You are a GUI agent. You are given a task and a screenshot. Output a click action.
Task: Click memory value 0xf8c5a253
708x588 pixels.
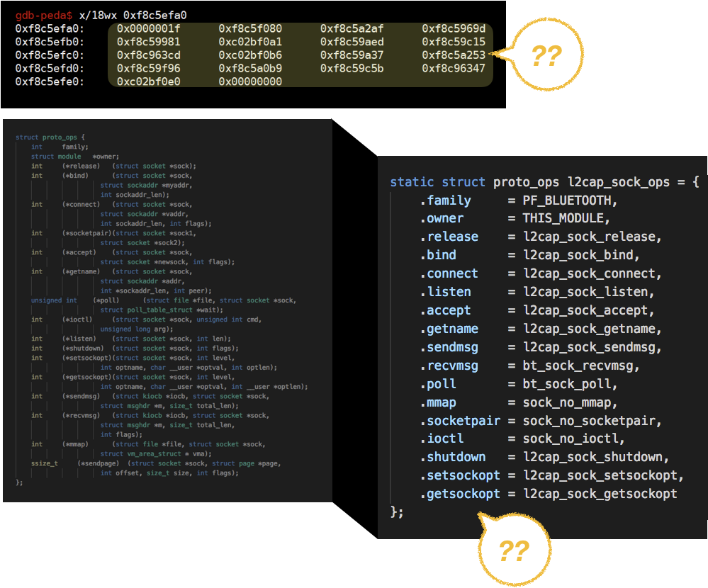pos(454,55)
